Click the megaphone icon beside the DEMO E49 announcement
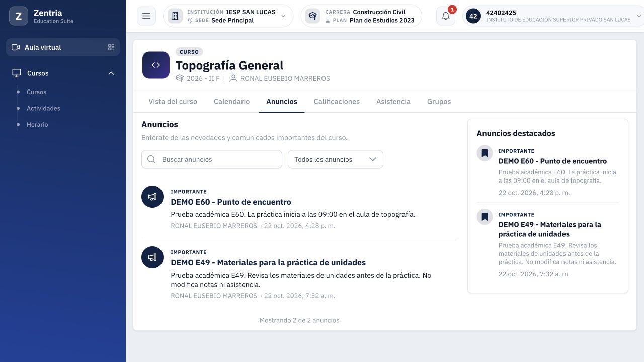 point(152,257)
